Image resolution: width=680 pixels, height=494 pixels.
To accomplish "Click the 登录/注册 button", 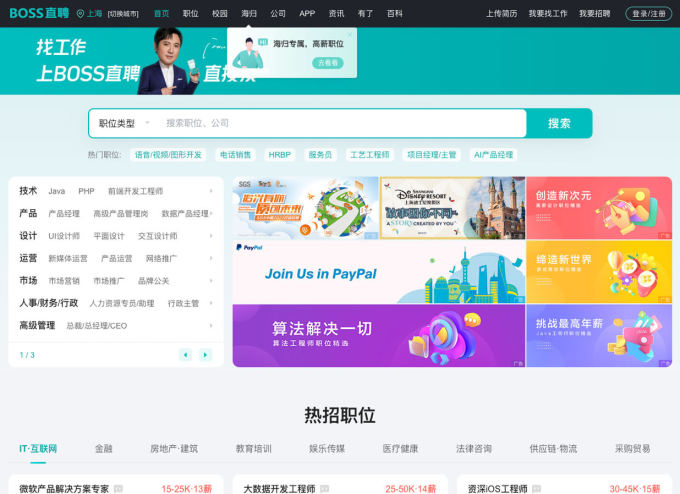I will (x=648, y=14).
